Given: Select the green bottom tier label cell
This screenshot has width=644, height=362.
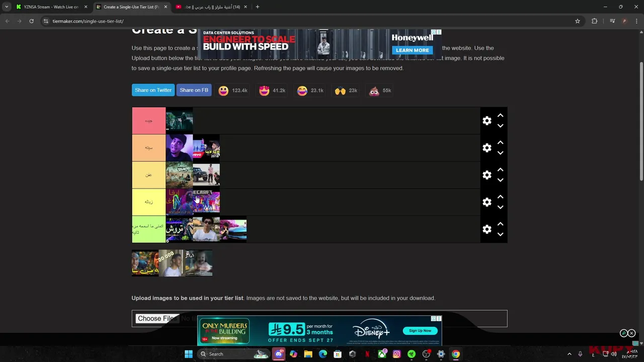Looking at the screenshot, I should (x=148, y=229).
